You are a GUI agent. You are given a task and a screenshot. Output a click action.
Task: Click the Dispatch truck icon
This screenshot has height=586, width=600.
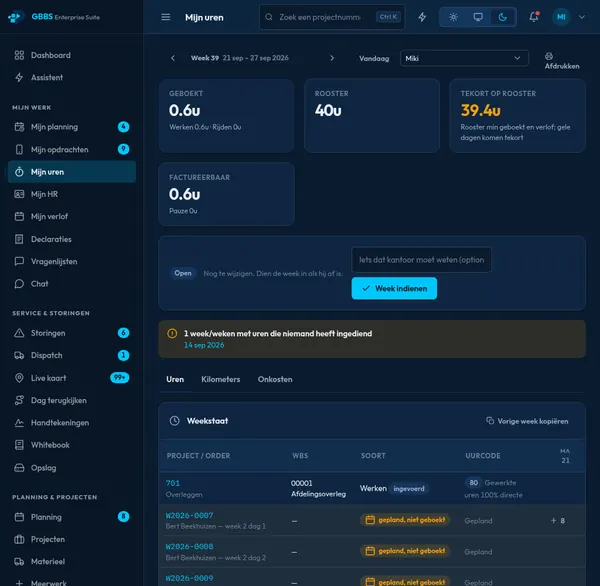(x=19, y=355)
